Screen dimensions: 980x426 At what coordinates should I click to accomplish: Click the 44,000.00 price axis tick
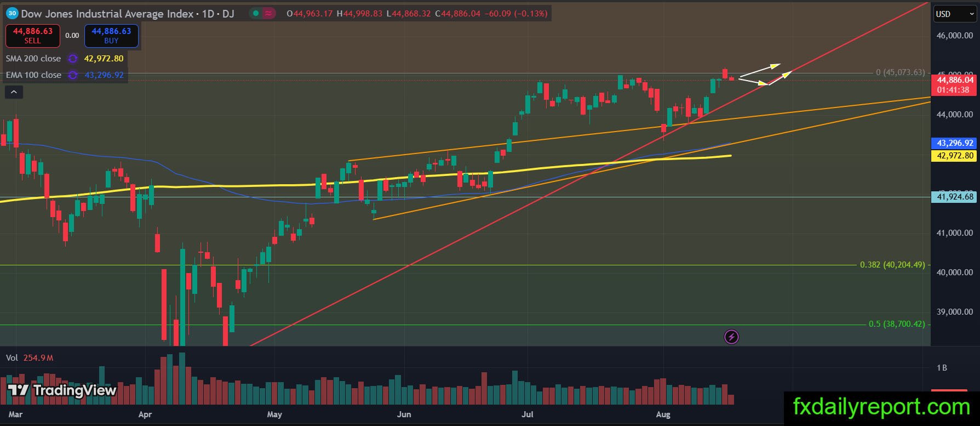pos(955,115)
